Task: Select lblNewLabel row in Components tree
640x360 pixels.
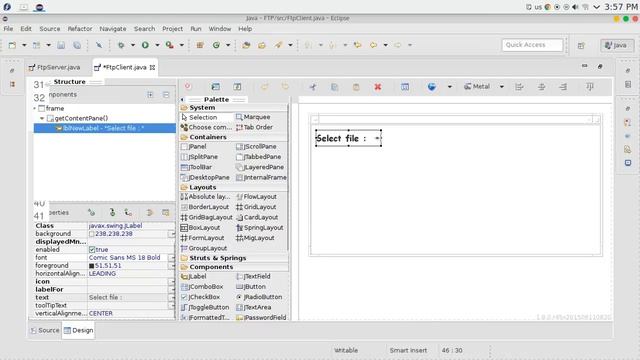Action: coord(104,128)
